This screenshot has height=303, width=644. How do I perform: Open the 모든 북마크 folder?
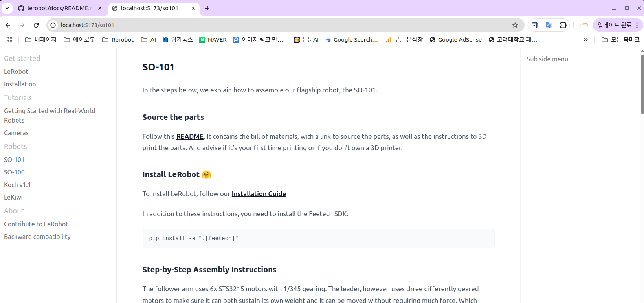coord(620,40)
